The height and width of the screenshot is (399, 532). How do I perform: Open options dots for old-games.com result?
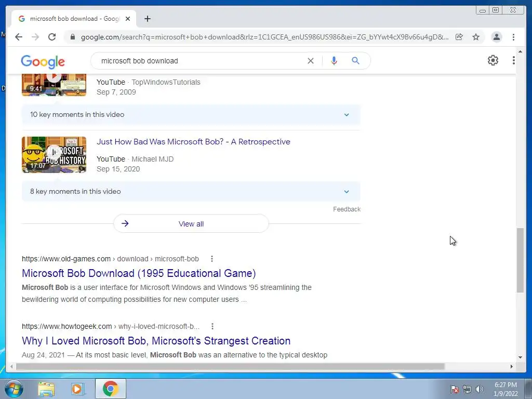pos(212,259)
